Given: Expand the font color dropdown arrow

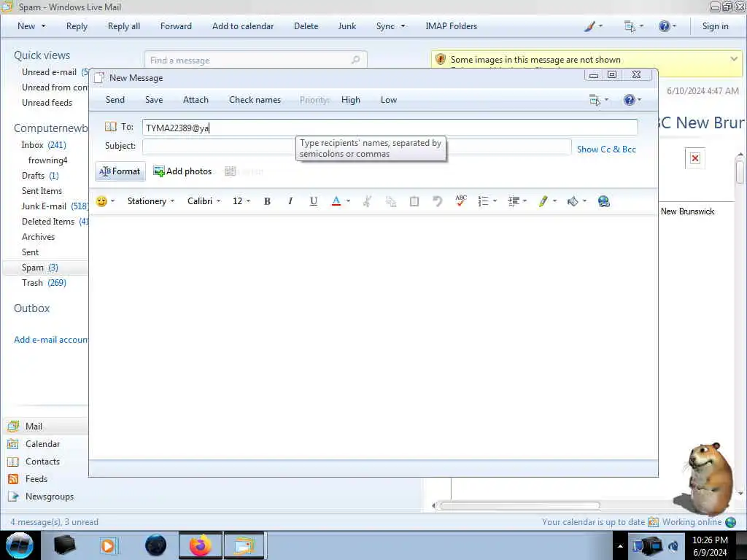Looking at the screenshot, I should 348,201.
